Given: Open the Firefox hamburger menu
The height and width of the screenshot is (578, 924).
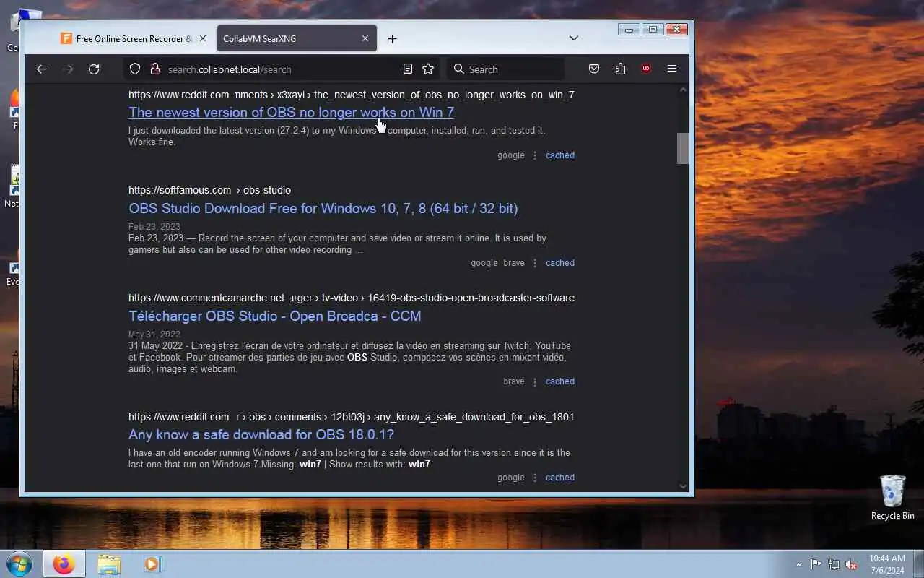Looking at the screenshot, I should click(672, 69).
